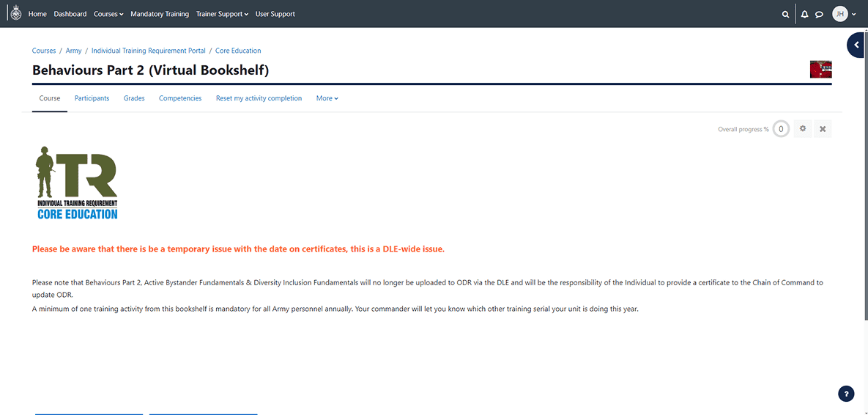Expand the Courses dropdown in navbar
The width and height of the screenshot is (868, 415).
(x=108, y=14)
